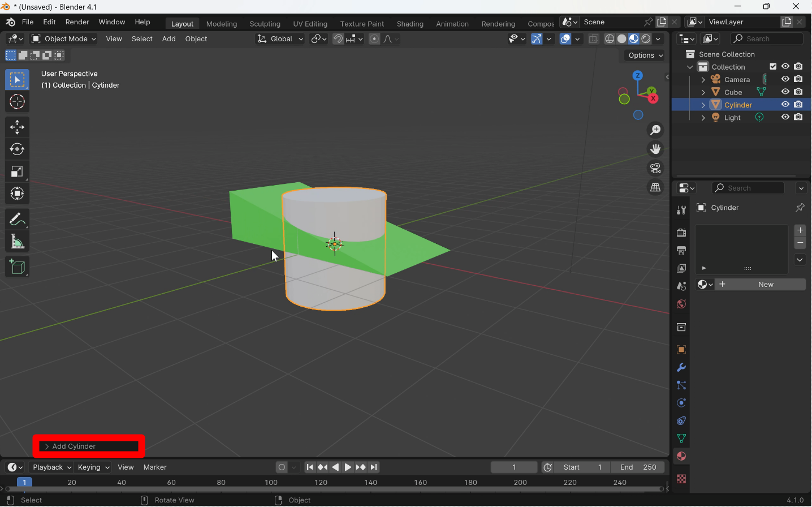Open the Render menu
812x507 pixels.
pos(77,22)
